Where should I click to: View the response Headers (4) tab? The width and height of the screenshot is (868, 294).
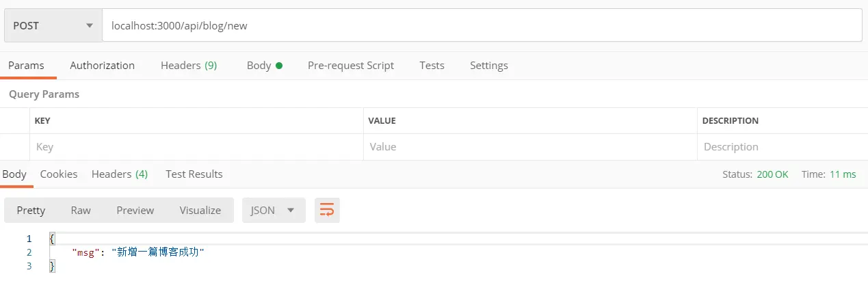click(120, 174)
